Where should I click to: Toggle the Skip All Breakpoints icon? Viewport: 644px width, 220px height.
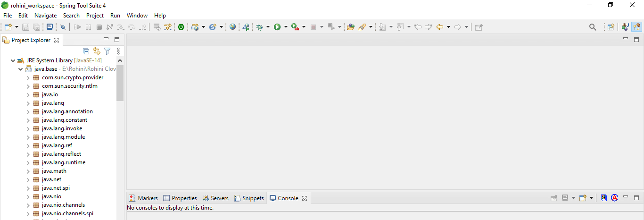pos(63,27)
